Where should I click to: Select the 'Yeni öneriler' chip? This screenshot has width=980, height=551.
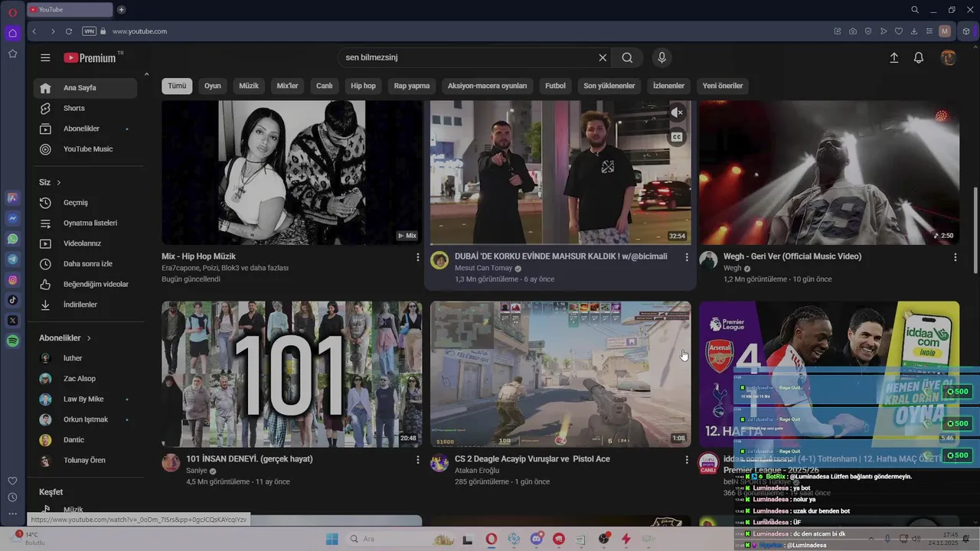723,86
